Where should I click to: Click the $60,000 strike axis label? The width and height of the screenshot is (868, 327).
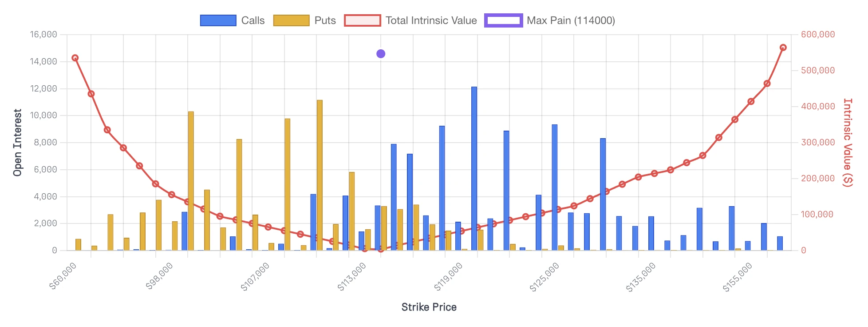(63, 276)
